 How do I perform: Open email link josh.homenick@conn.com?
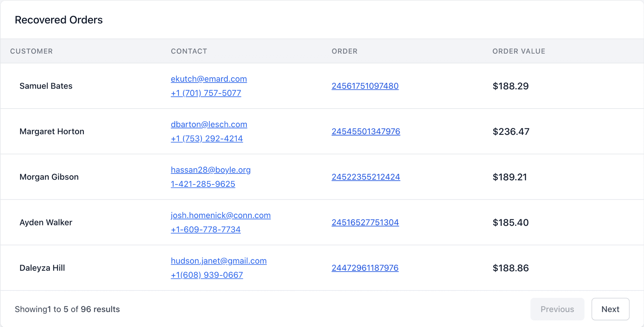coord(221,215)
